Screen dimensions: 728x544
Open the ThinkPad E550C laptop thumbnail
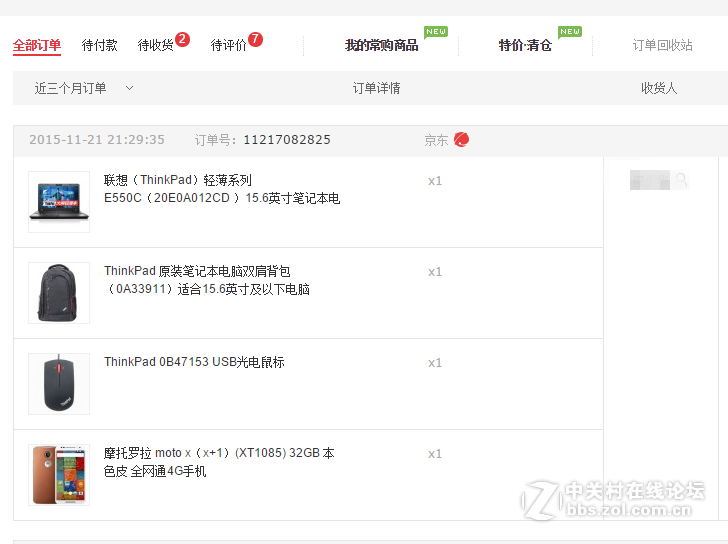(59, 202)
